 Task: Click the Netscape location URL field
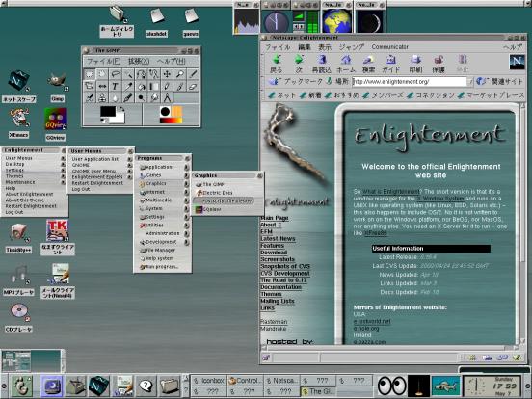coord(410,82)
